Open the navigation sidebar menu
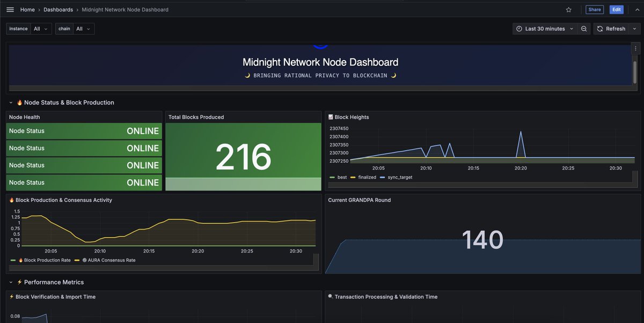The height and width of the screenshot is (323, 644). point(9,9)
